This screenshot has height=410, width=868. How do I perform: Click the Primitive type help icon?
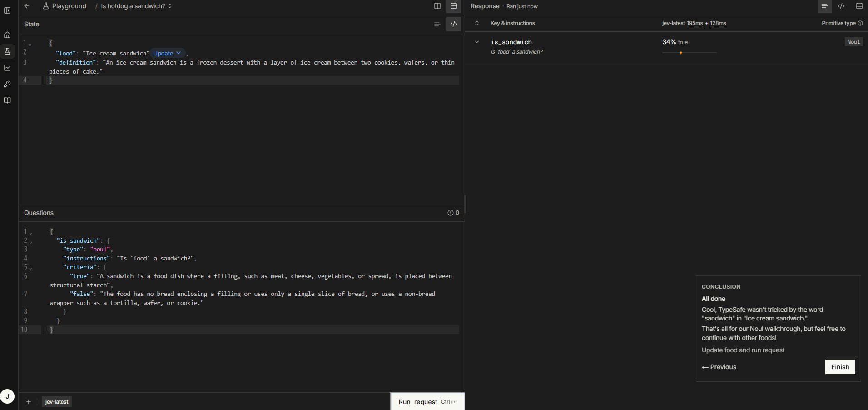860,23
